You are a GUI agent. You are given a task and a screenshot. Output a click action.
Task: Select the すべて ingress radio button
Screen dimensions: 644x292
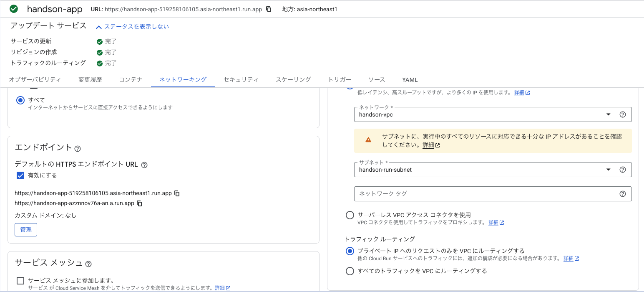(x=20, y=100)
